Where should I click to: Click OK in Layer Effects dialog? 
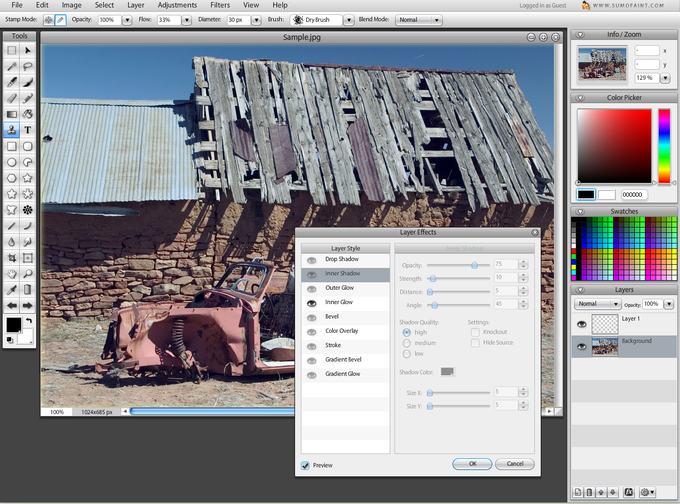(472, 464)
